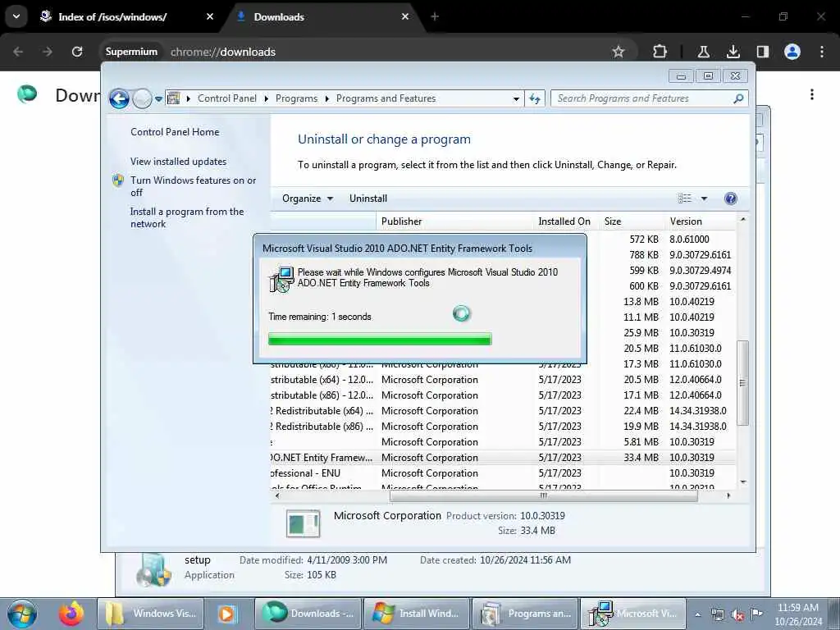Sort by the Version column header

[701, 221]
